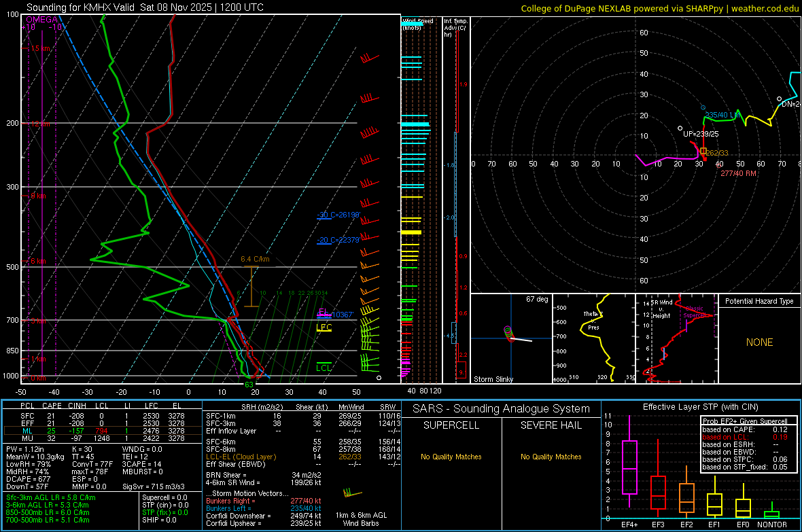This screenshot has width=802, height=532.
Task: Click the '6.4 C/km' lapse rate label
Action: point(256,259)
